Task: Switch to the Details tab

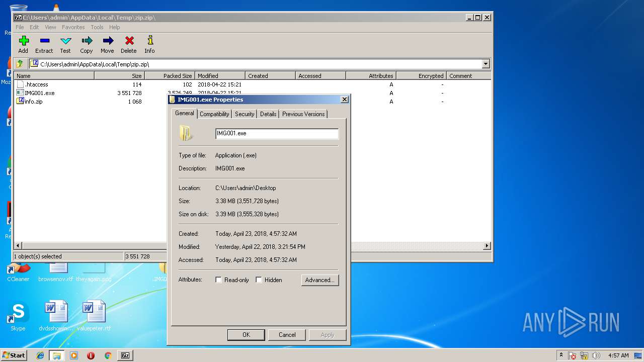Action: [x=268, y=114]
